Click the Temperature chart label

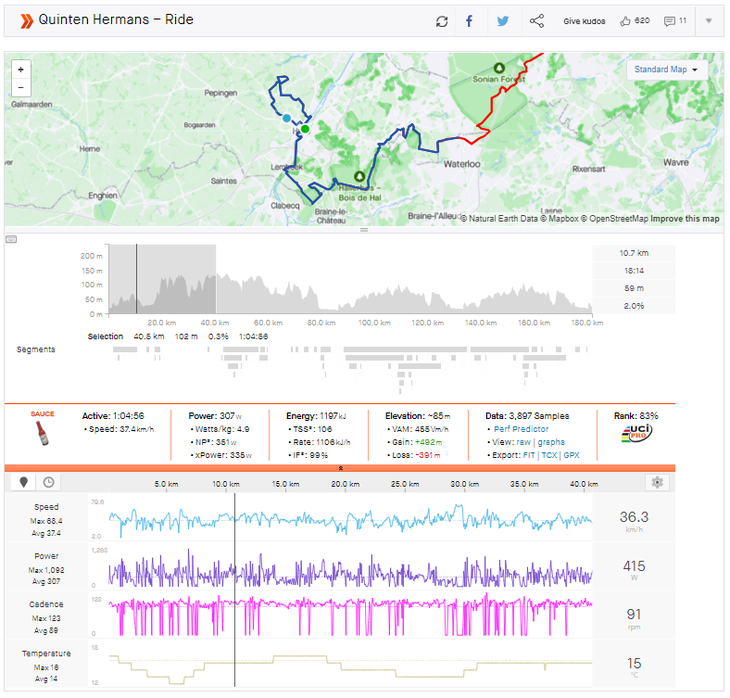pyautogui.click(x=46, y=653)
